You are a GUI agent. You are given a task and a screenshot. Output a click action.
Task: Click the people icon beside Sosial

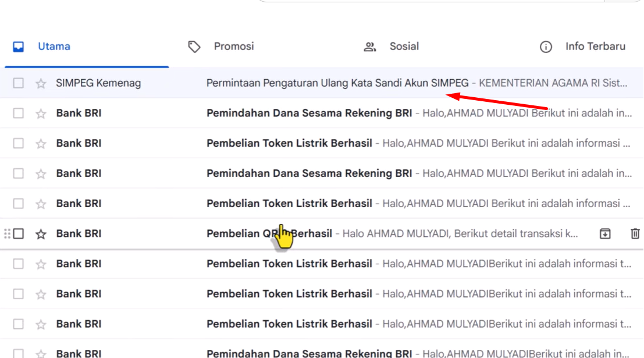tap(369, 47)
